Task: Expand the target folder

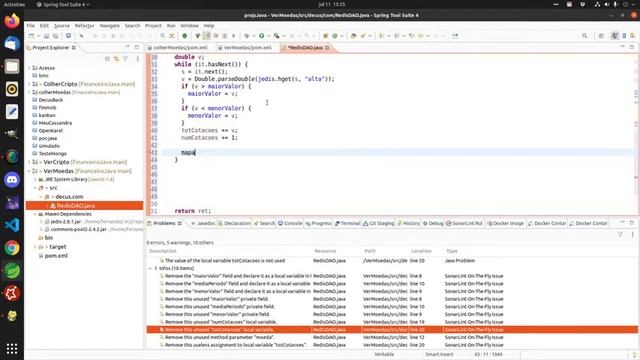Action: (x=35, y=247)
